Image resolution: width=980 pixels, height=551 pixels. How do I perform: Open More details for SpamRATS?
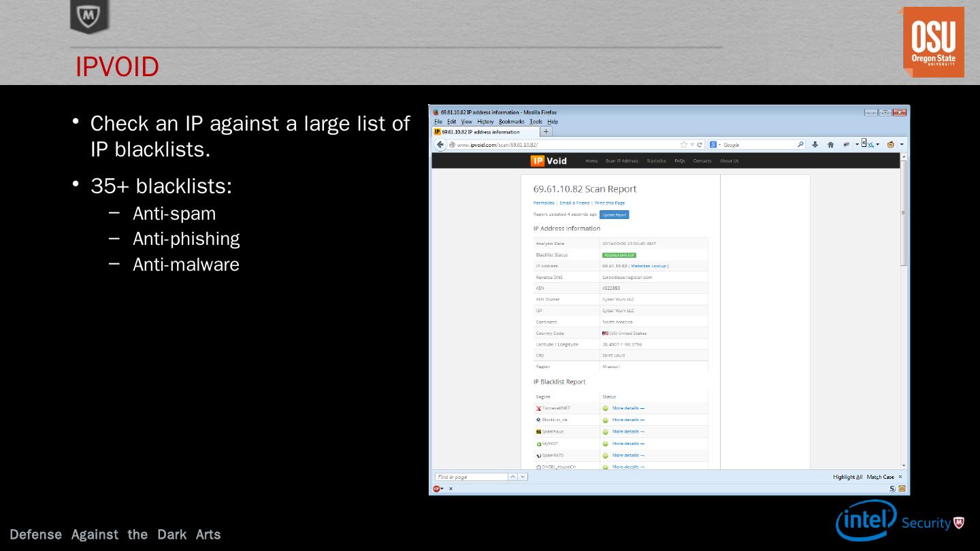pos(628,456)
